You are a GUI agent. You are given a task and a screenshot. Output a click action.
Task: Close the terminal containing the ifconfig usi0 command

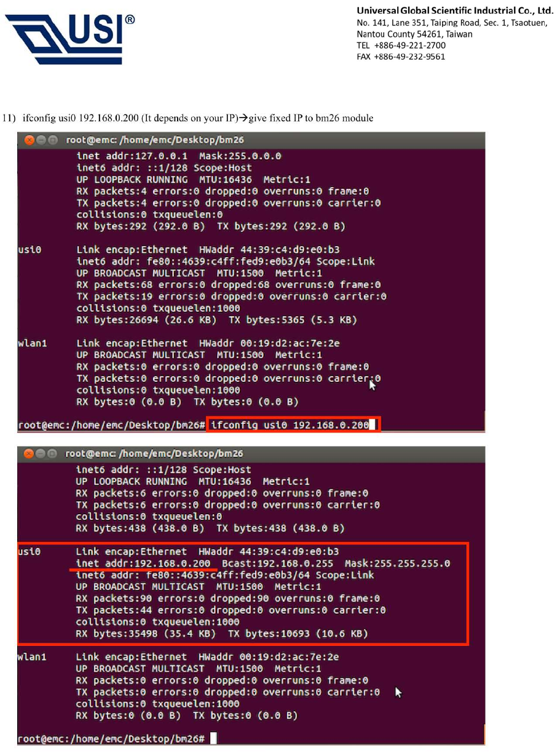tap(29, 141)
